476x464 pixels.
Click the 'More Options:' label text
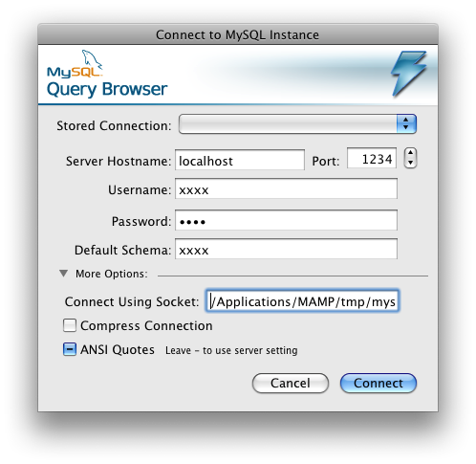coord(112,274)
